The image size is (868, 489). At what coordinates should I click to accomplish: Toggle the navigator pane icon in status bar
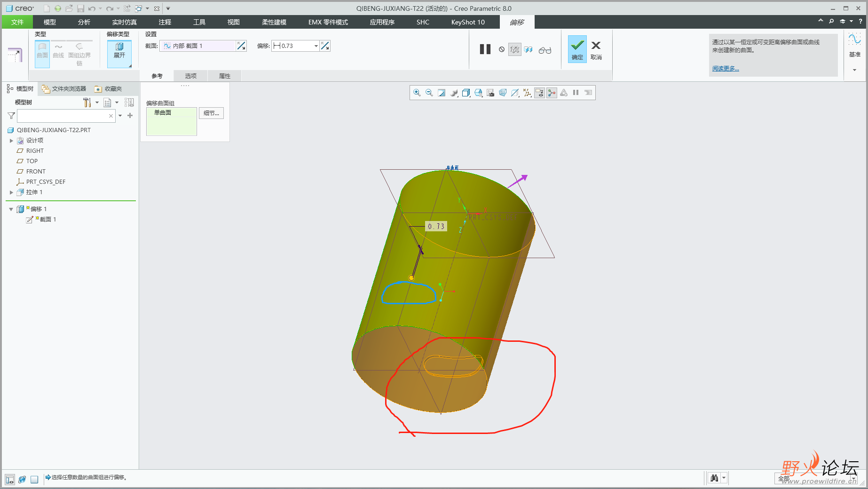pos(10,479)
